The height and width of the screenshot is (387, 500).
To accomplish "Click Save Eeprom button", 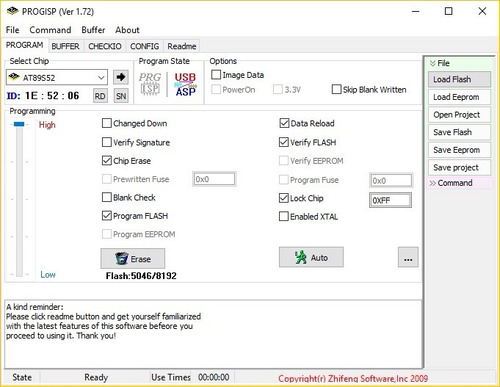I will point(459,150).
